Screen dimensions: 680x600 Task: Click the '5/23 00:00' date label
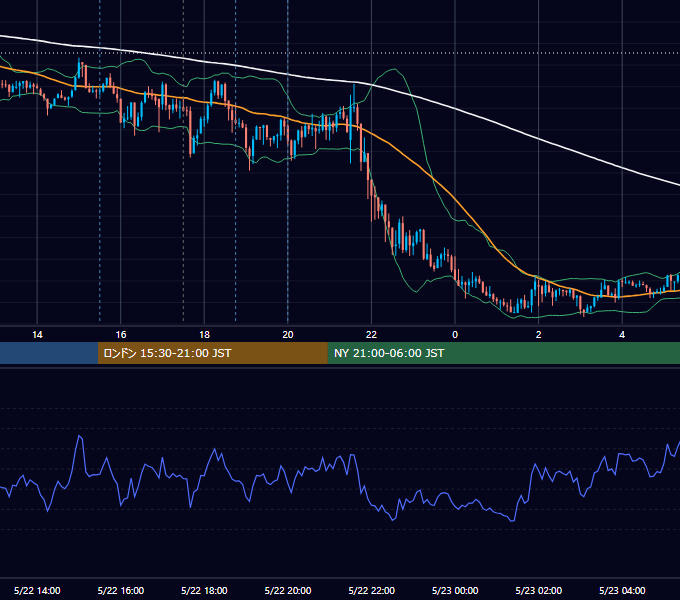455,590
